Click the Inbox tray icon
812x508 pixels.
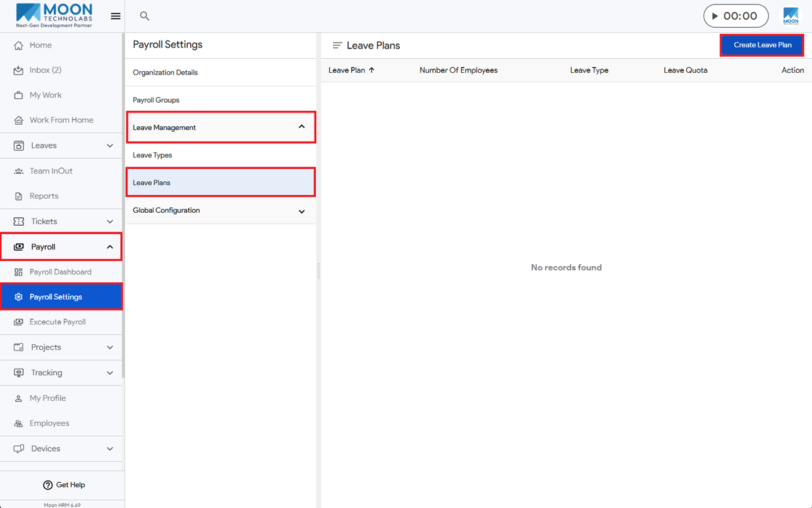[19, 71]
